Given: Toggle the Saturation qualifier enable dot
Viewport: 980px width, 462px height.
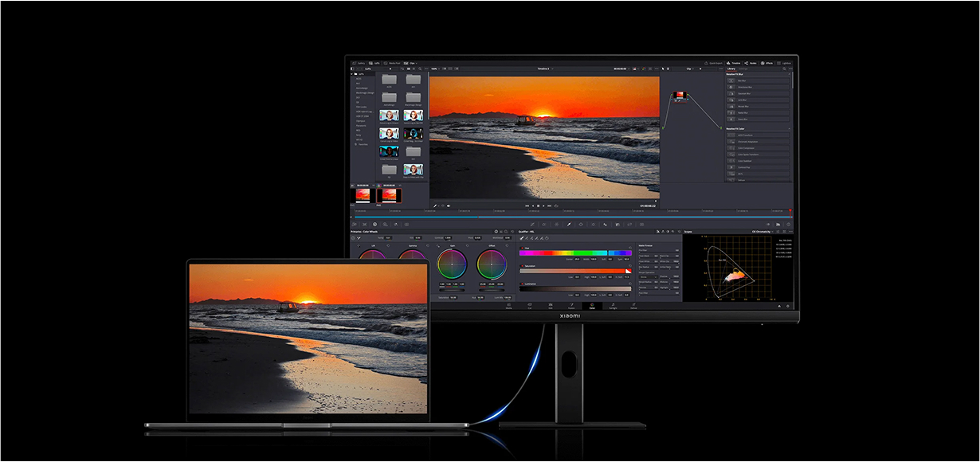Looking at the screenshot, I should tap(522, 265).
